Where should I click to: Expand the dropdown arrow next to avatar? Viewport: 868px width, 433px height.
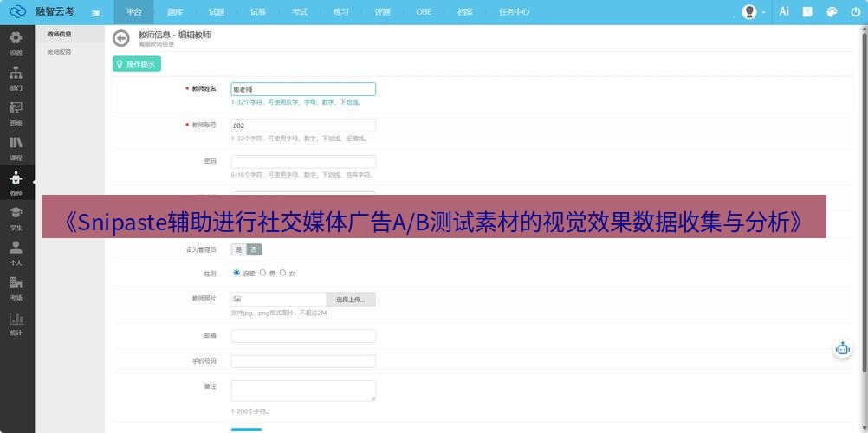(763, 12)
